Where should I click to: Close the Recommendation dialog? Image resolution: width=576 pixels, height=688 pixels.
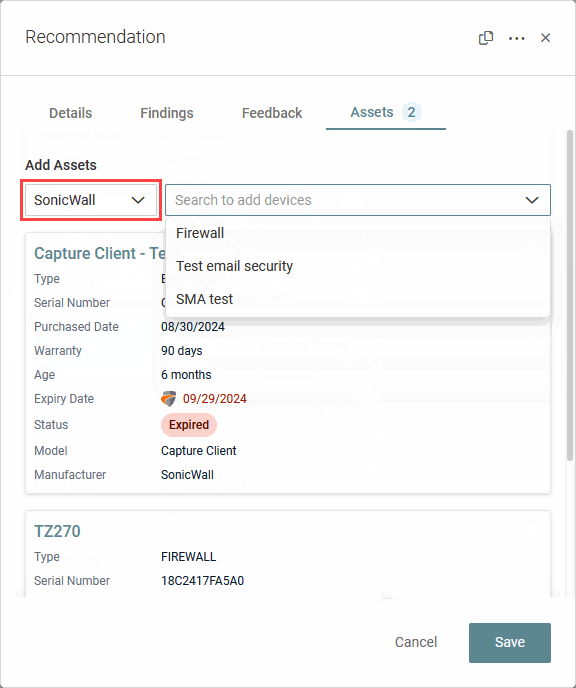click(x=545, y=38)
